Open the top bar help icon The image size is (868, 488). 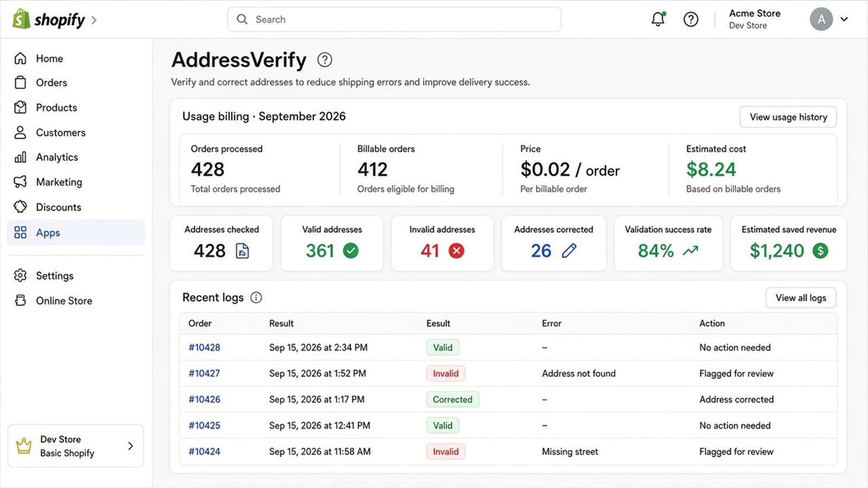click(x=691, y=20)
